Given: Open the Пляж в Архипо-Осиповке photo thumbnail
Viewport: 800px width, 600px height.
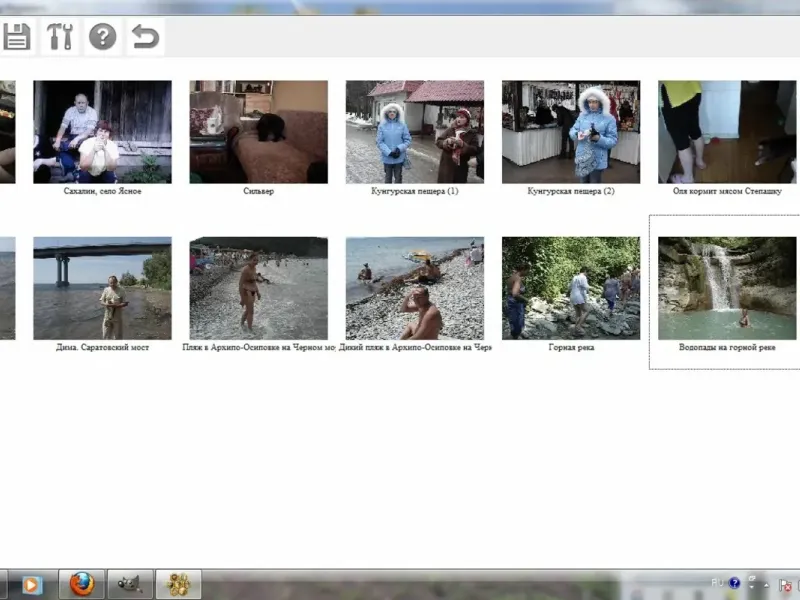Looking at the screenshot, I should click(x=259, y=288).
